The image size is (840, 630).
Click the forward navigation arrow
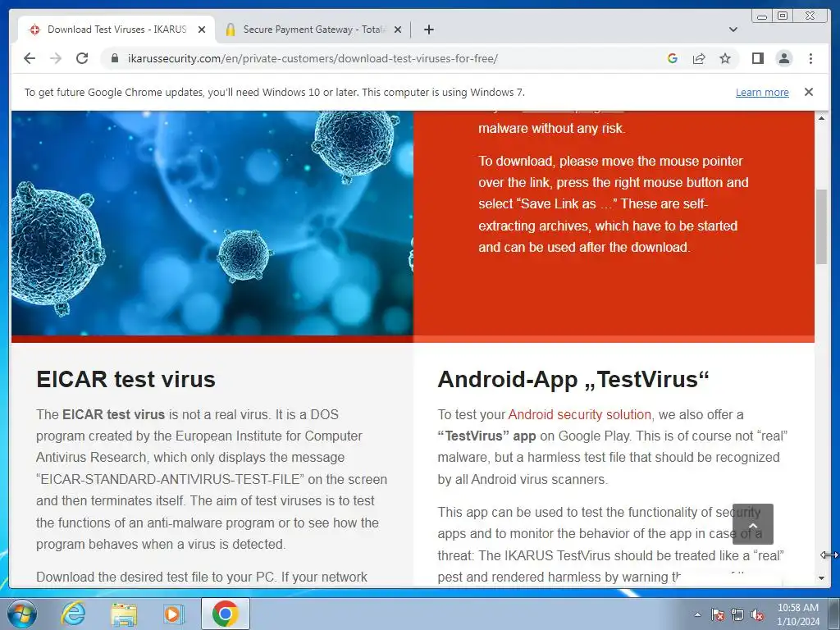click(56, 58)
